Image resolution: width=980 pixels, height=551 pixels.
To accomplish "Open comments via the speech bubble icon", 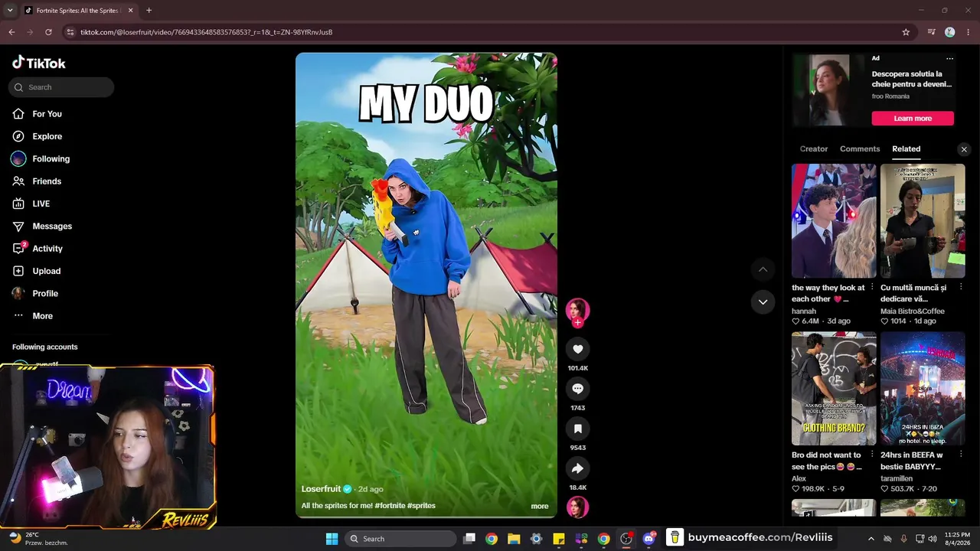I will [577, 389].
